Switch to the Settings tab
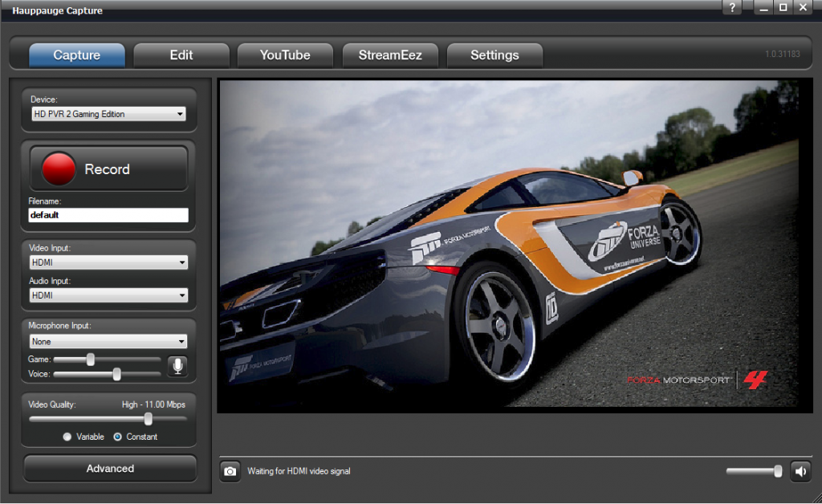Viewport: 822px width, 504px height. pyautogui.click(x=494, y=55)
